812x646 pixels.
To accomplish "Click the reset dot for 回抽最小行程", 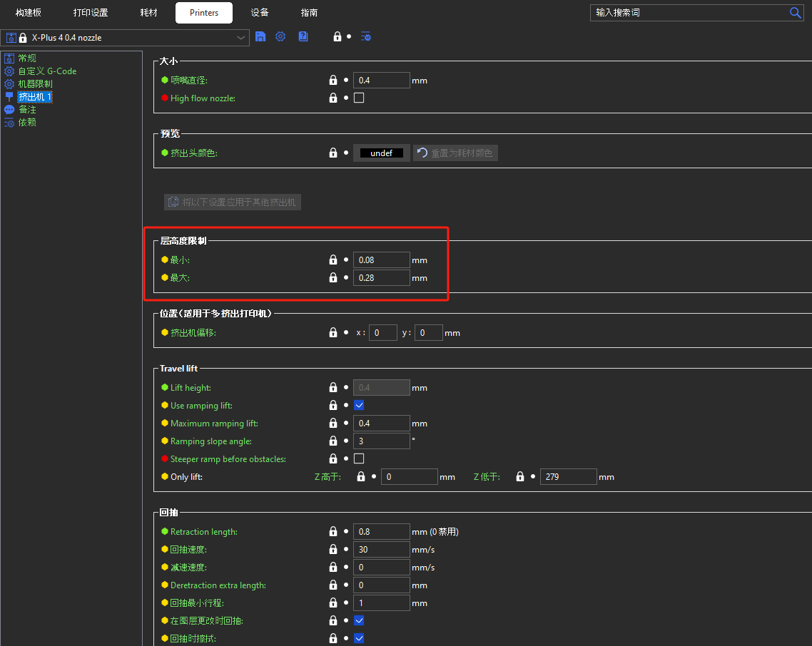I will point(346,603).
